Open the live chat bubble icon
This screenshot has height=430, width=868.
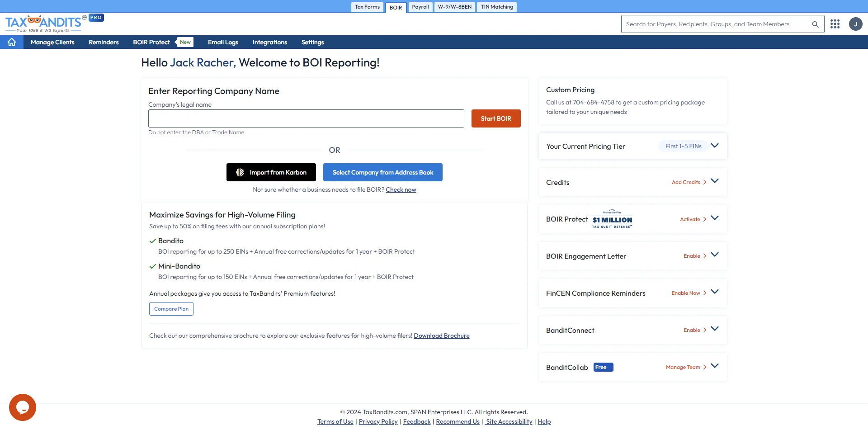23,407
